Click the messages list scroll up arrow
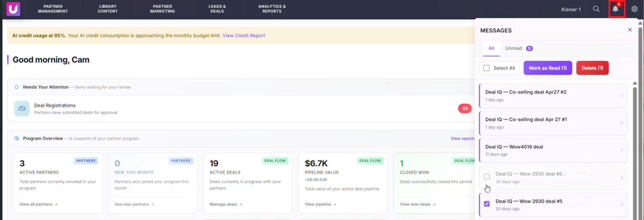Screen dimensions: 644x220 pos(635,83)
